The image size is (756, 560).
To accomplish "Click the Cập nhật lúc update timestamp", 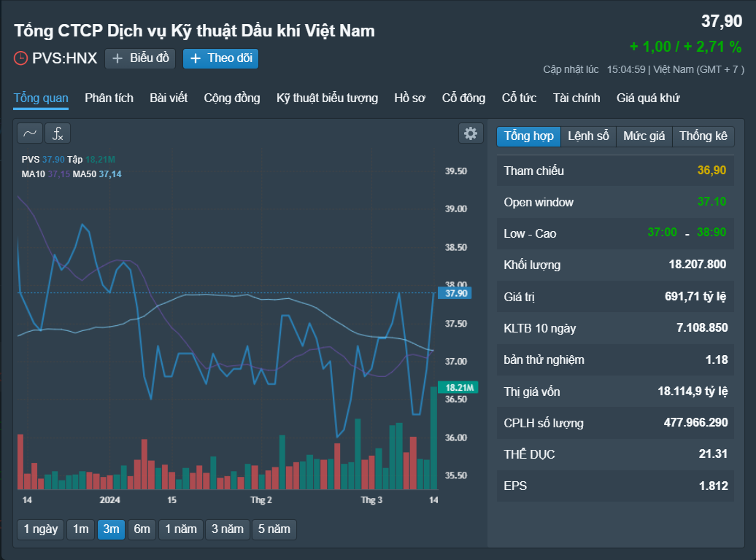I will [x=644, y=69].
